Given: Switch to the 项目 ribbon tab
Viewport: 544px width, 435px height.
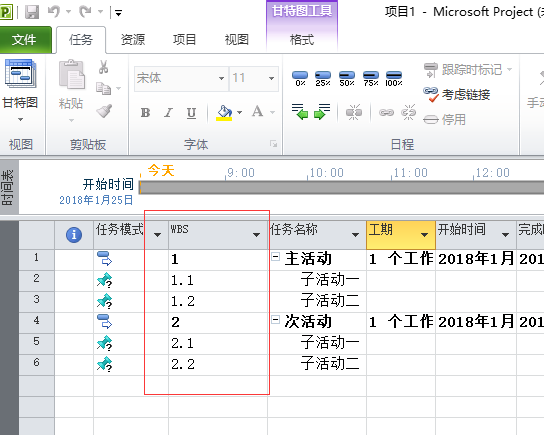Looking at the screenshot, I should tap(185, 40).
